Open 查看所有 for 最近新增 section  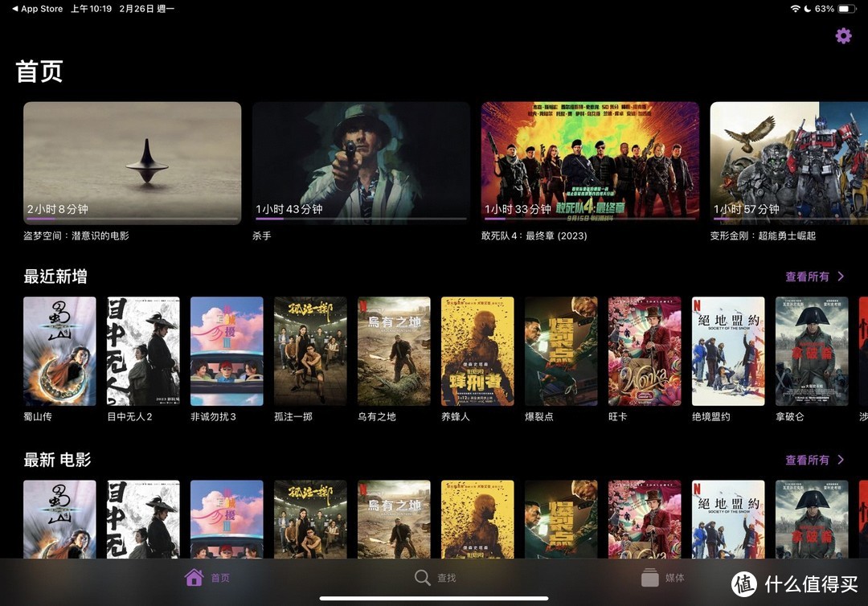click(807, 276)
